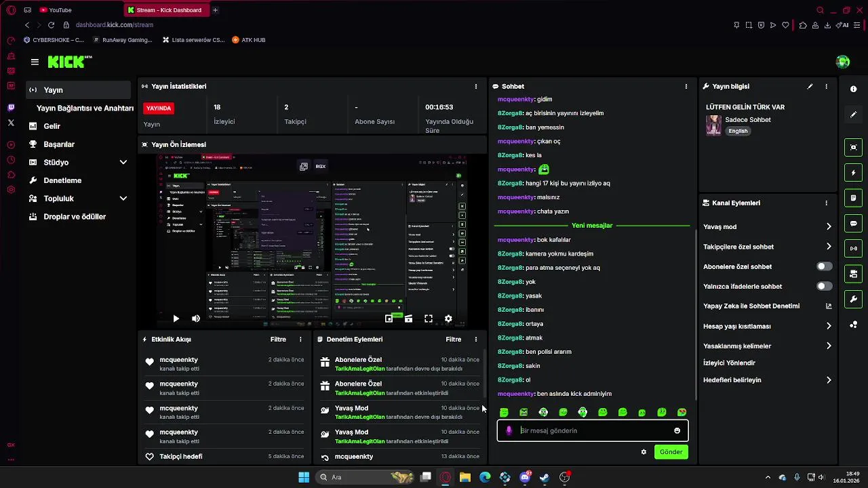Open stream preview settings gear
Screen dimensions: 868x488
[x=448, y=319]
